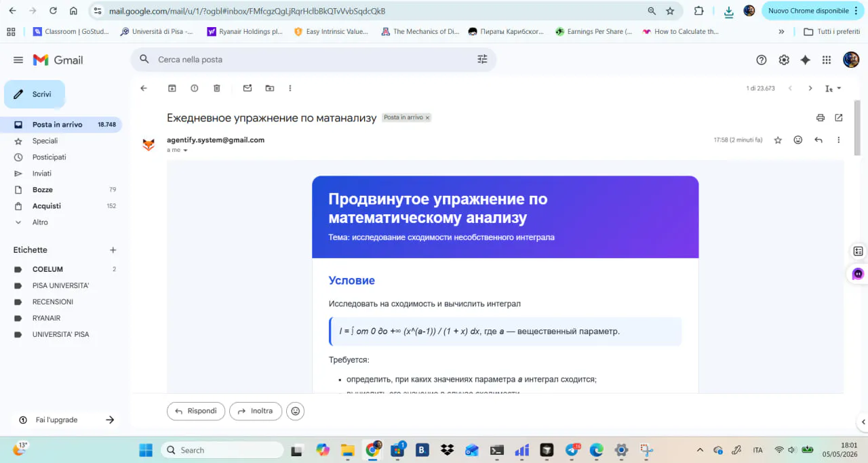
Task: Add emoji reaction beside timestamp
Action: click(x=798, y=140)
